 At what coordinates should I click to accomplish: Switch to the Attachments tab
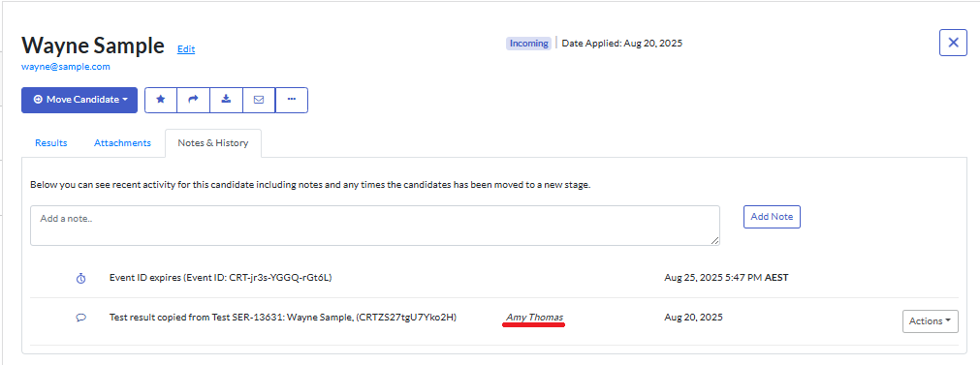click(x=122, y=143)
